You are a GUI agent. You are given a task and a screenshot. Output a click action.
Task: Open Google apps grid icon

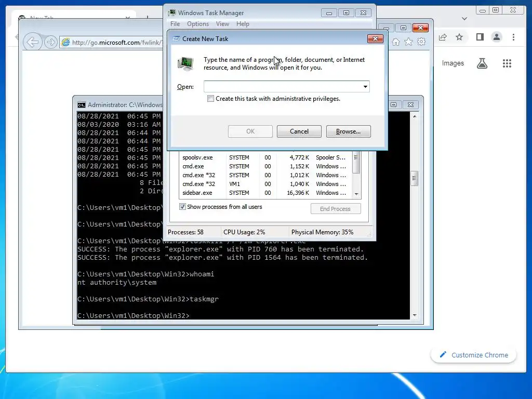click(x=507, y=63)
